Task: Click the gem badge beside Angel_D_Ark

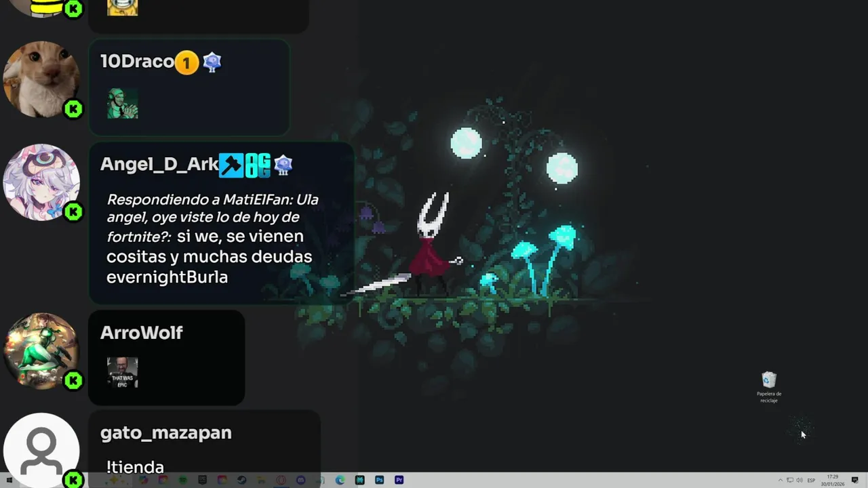Action: [x=283, y=165]
